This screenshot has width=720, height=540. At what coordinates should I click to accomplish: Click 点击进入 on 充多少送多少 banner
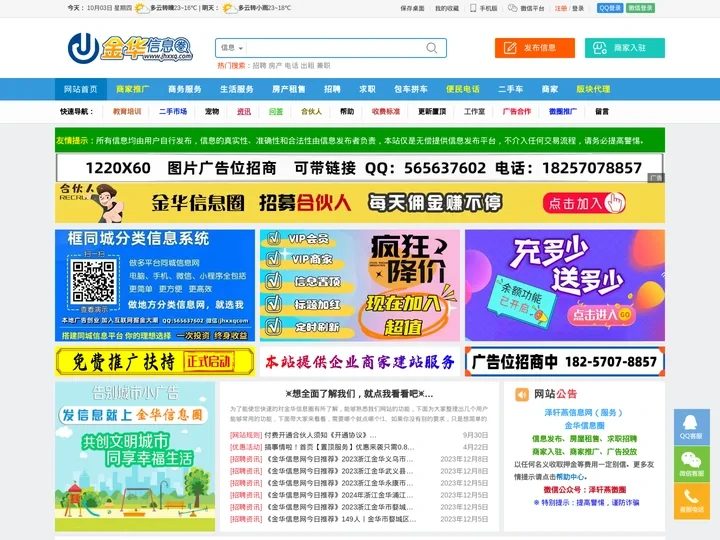[601, 315]
